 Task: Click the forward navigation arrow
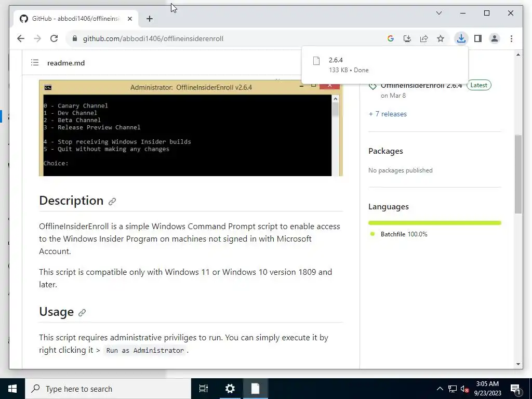click(37, 38)
